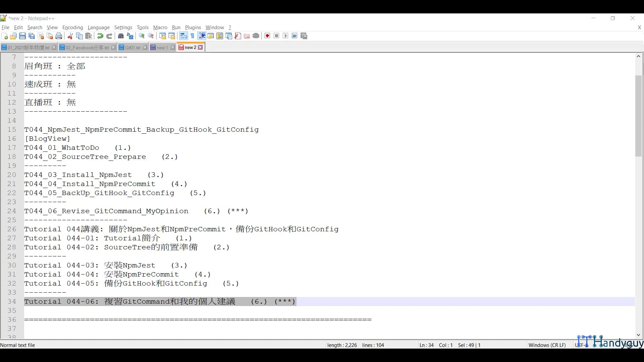This screenshot has width=644, height=362.
Task: Zoom in using the magnifier icon
Action: point(142,36)
